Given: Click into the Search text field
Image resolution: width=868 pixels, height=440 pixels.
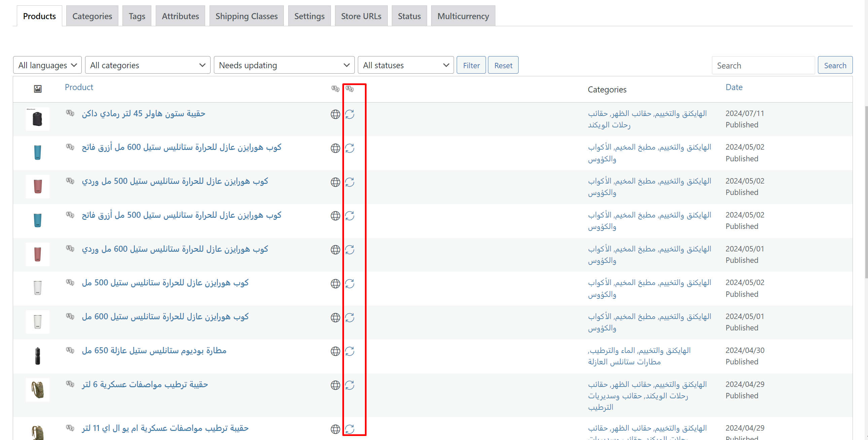Looking at the screenshot, I should [763, 66].
